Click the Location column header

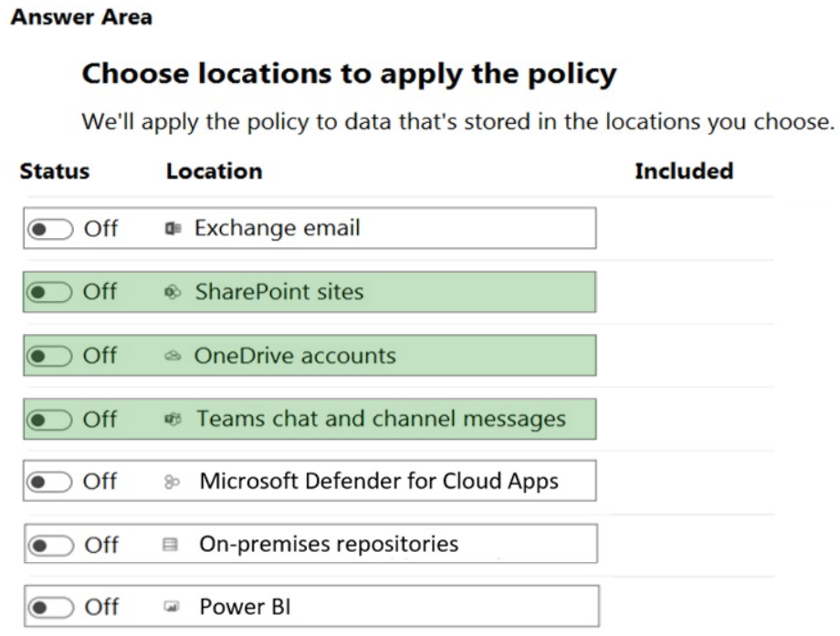click(x=214, y=172)
